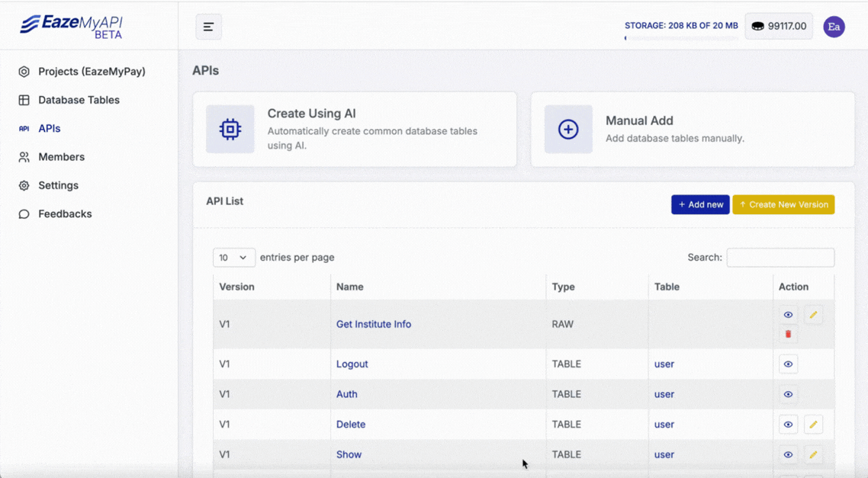Open Members from the sidebar
The width and height of the screenshot is (868, 478).
(x=61, y=157)
